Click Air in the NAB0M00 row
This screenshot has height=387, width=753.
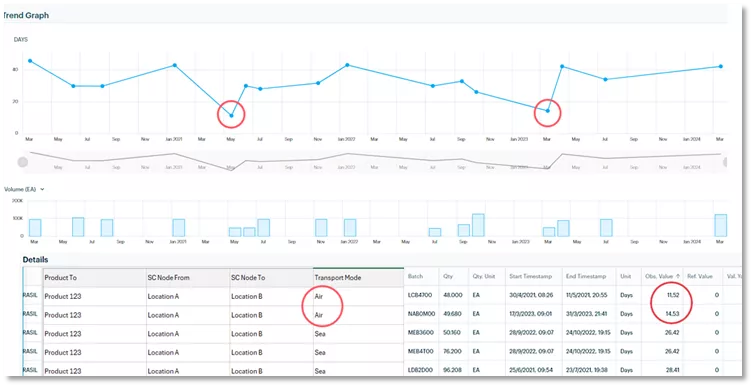click(318, 315)
